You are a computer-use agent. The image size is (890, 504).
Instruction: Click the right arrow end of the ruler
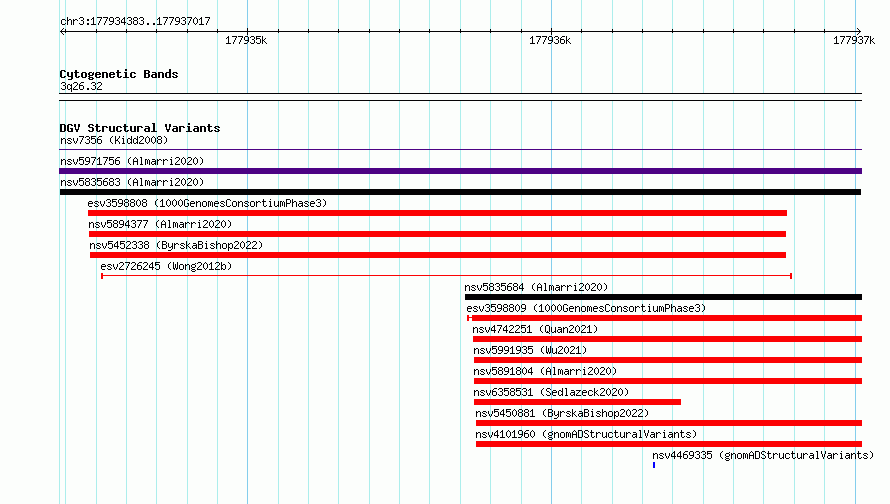(858, 31)
